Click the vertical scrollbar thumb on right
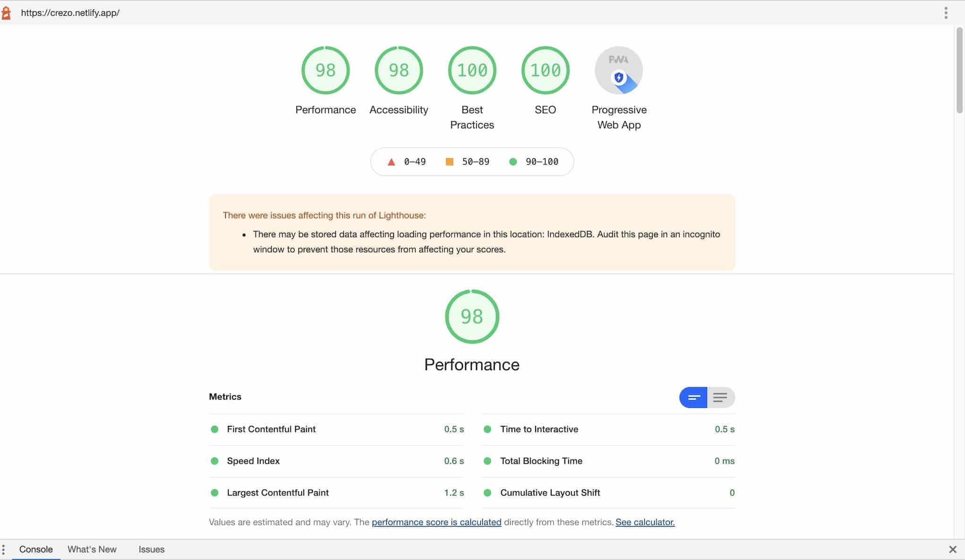965x560 pixels. coord(959,71)
